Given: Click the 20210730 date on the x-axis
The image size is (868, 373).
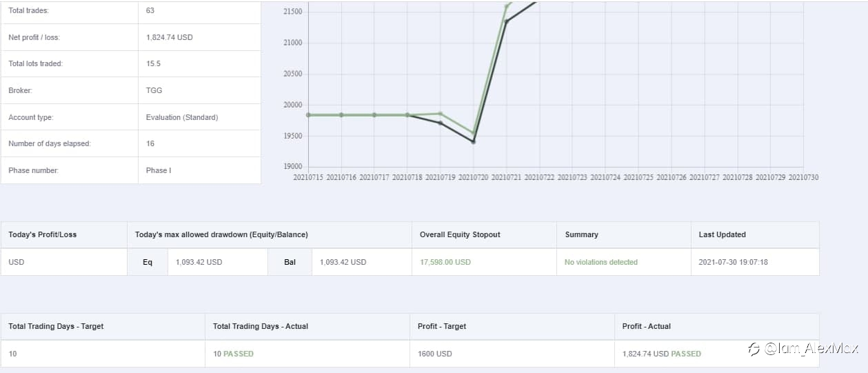Looking at the screenshot, I should [804, 177].
